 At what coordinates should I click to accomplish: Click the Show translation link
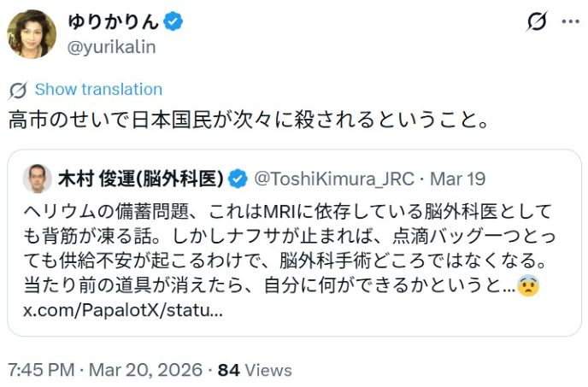coord(98,90)
